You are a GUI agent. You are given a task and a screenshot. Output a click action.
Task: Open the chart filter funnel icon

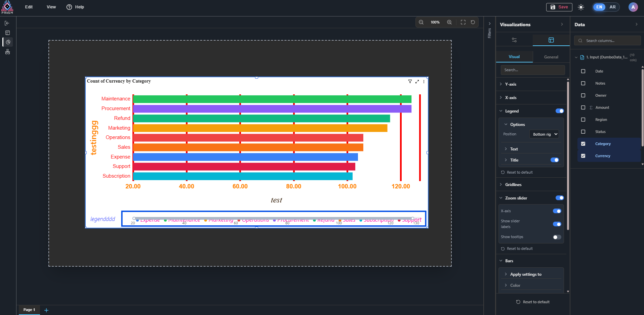point(410,82)
